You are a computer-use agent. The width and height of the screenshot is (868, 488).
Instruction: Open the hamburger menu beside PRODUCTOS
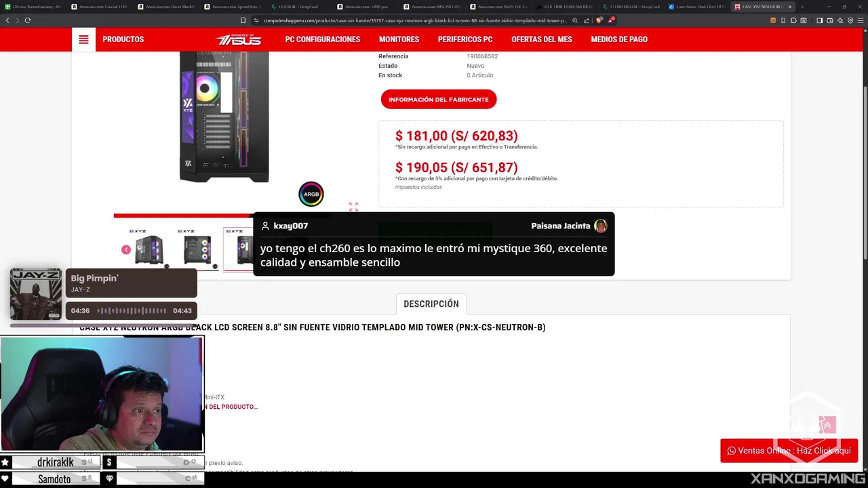coord(83,39)
